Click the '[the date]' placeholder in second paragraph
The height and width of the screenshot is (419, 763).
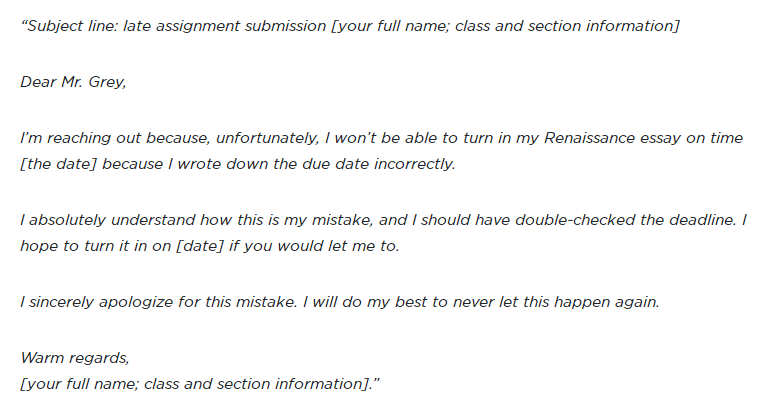coord(58,164)
